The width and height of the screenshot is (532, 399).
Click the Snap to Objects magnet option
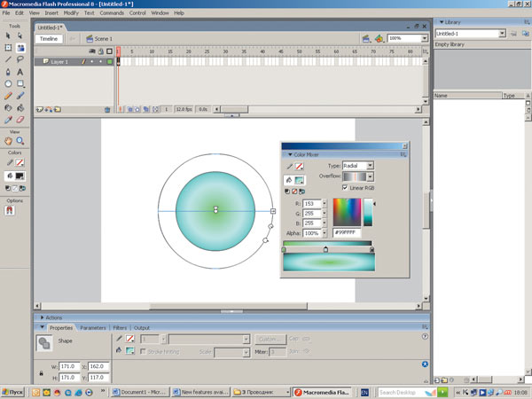(11, 211)
